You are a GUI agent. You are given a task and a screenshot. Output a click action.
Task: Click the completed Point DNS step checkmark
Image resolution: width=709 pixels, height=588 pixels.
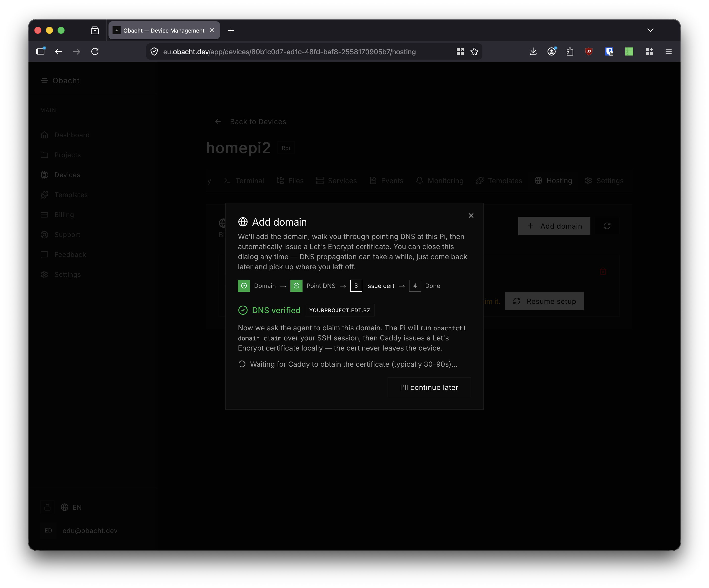296,286
